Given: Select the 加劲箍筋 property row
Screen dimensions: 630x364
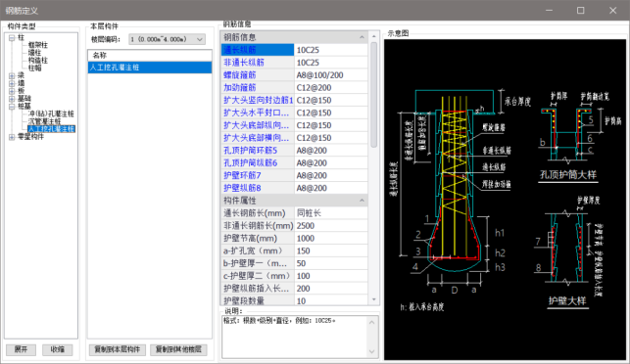Looking at the screenshot, I should pyautogui.click(x=294, y=87).
